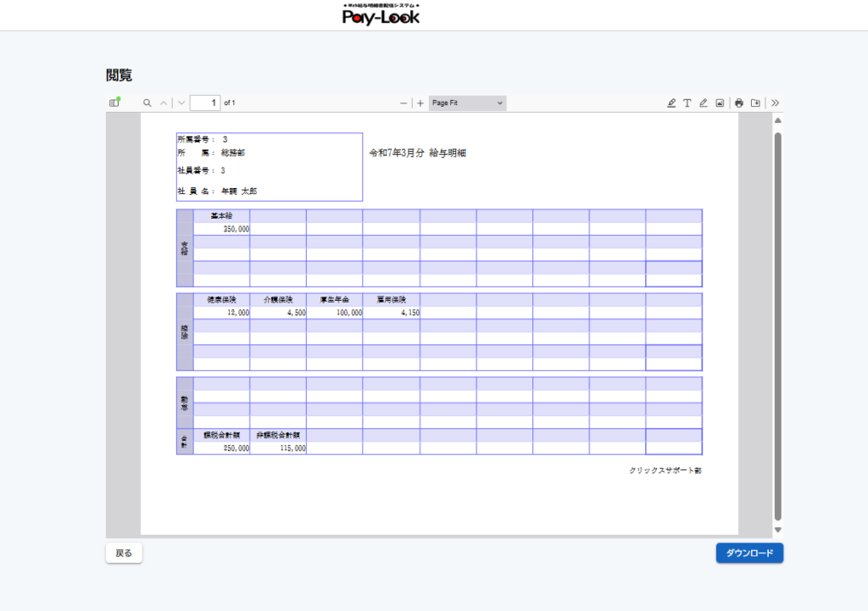Click the Pay-Look logo
Image resolution: width=868 pixels, height=611 pixels.
point(381,15)
